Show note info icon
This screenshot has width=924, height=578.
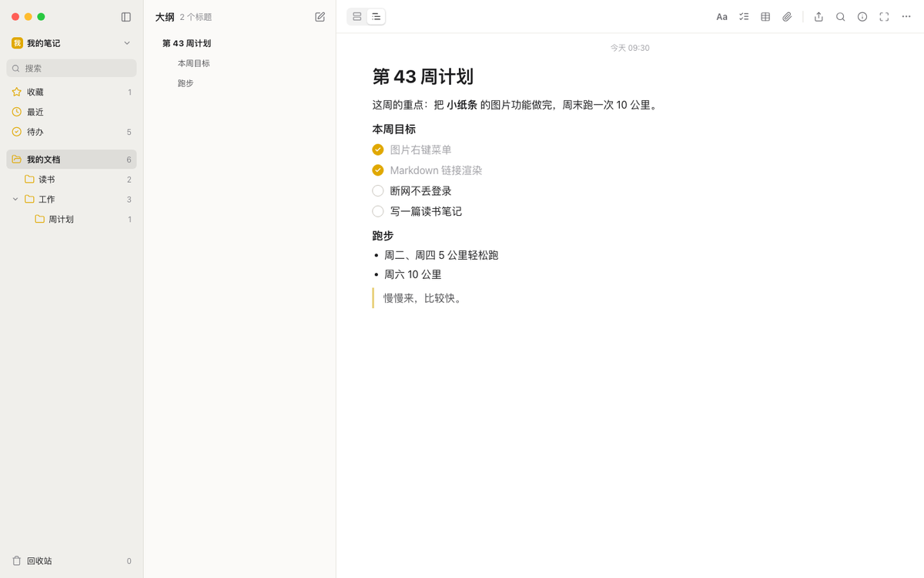tap(862, 17)
